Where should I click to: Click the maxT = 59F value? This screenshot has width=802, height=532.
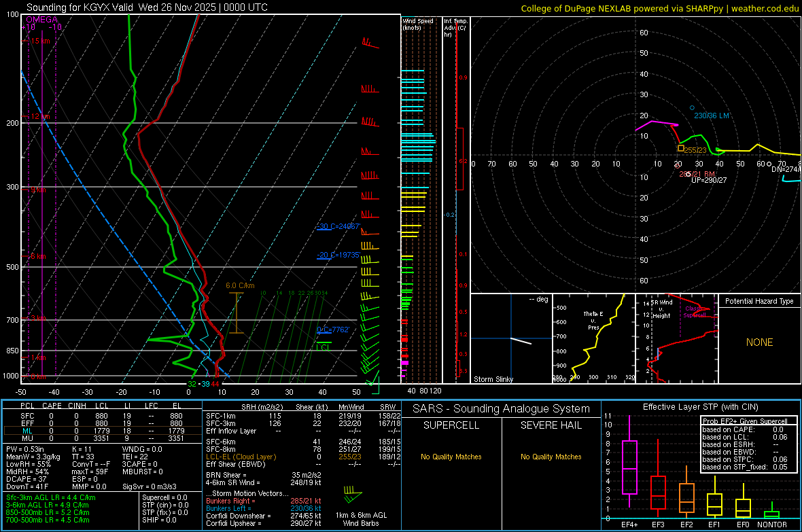90,472
